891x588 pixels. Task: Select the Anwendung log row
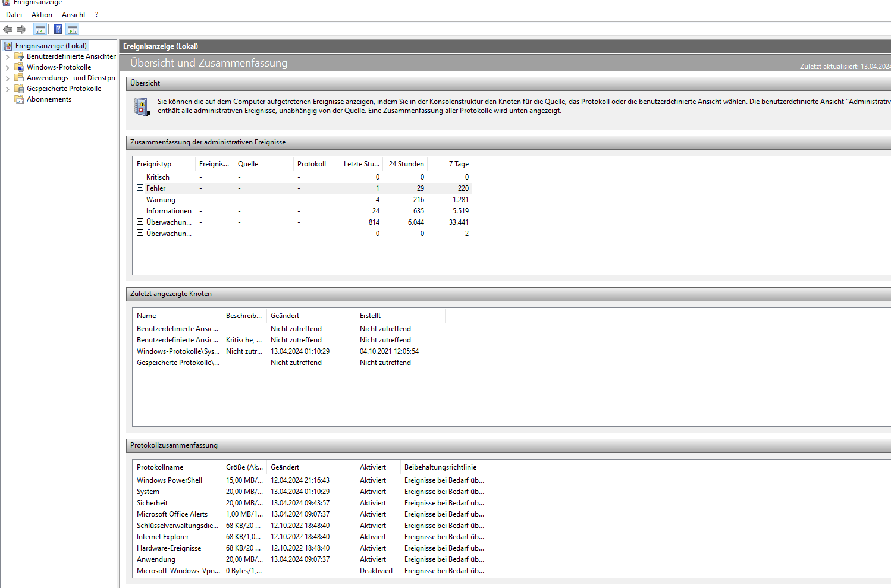coord(311,559)
